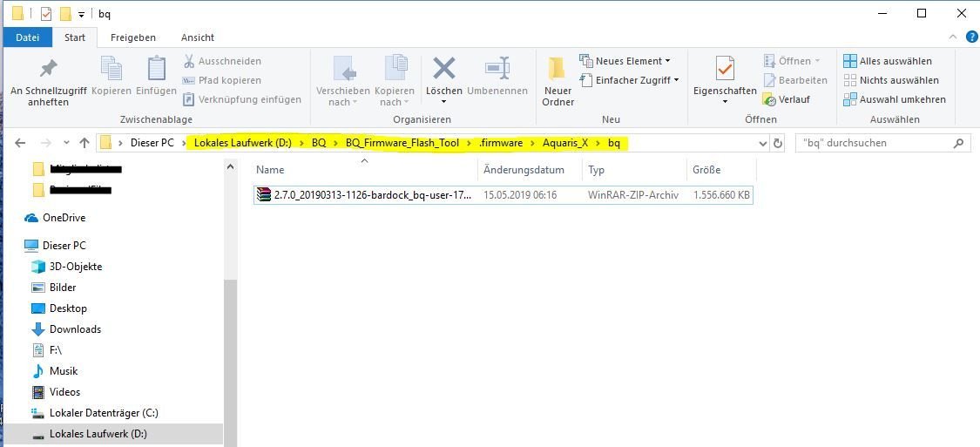Click file size 1.556.660 KB
Viewport: 980px width, 447px height.
coord(721,195)
